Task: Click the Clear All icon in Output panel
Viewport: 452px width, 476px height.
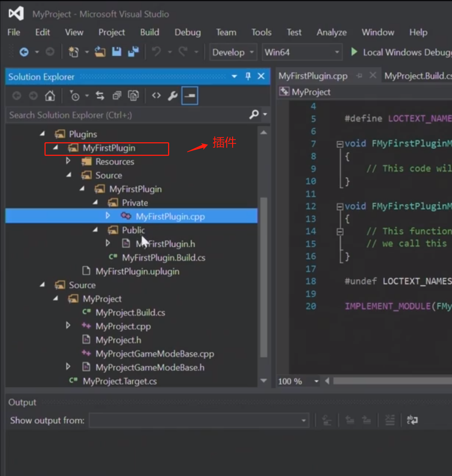Action: 390,420
